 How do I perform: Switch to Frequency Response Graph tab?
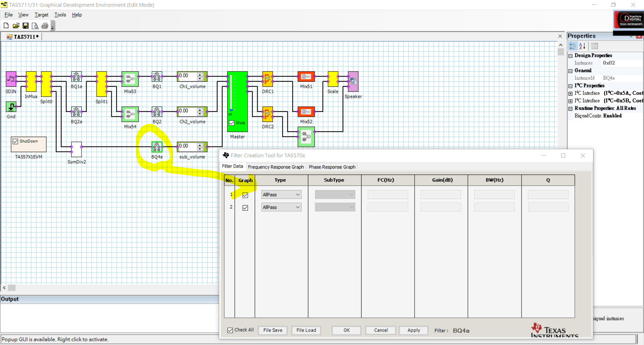(276, 167)
